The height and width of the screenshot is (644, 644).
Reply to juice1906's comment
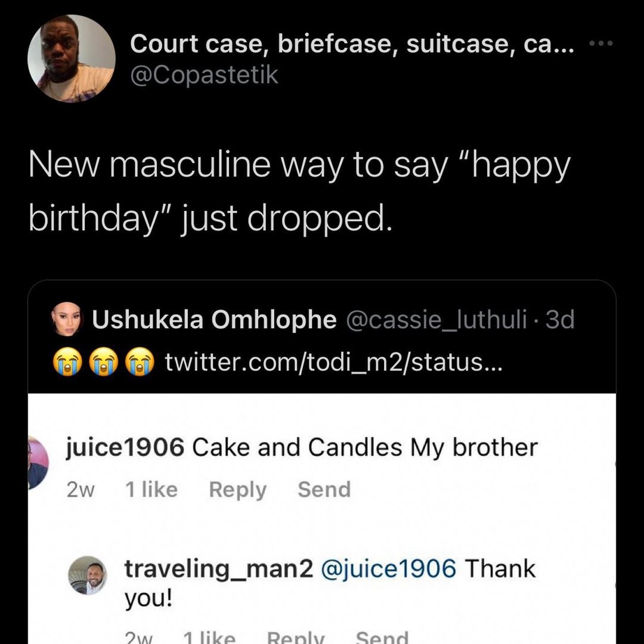click(x=237, y=489)
